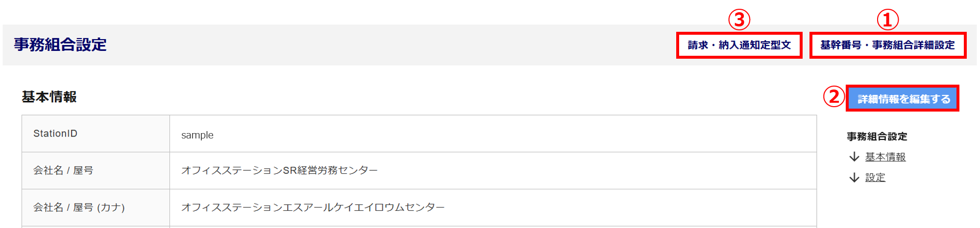Click the down arrow beside 設定 link
The height and width of the screenshot is (228, 980).
(854, 177)
